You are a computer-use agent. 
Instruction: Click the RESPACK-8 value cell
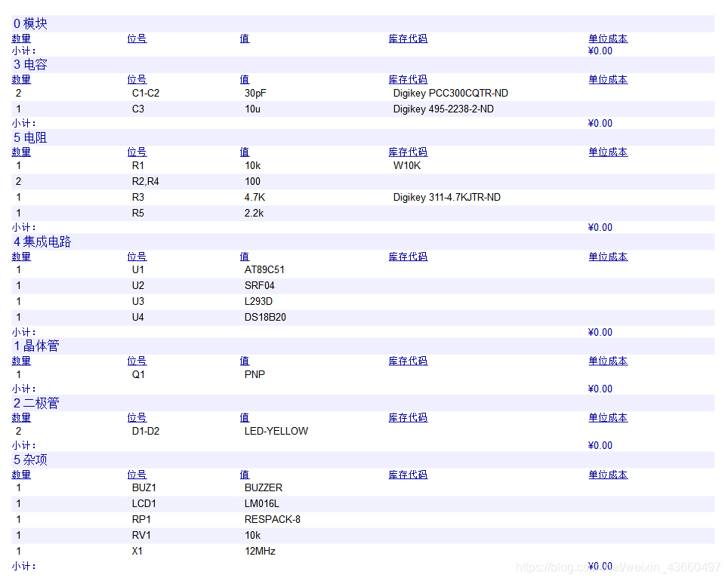pos(273,519)
